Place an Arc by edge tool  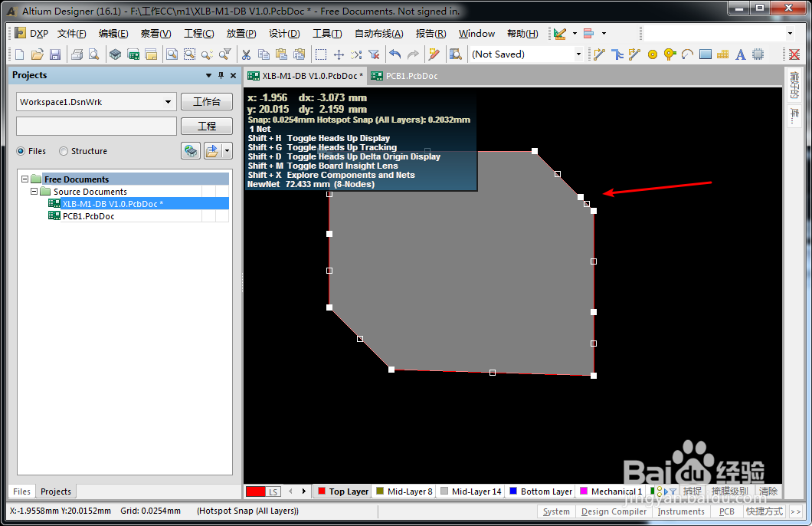click(688, 54)
